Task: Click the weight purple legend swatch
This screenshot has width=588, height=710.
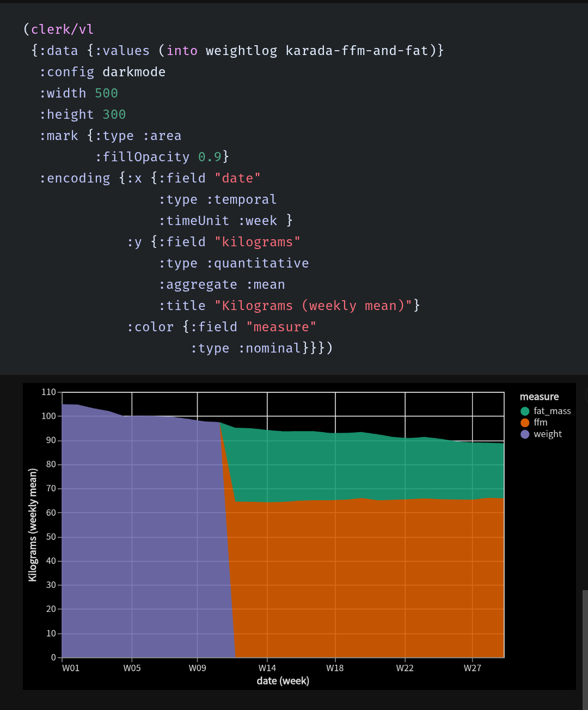Action: (x=525, y=434)
